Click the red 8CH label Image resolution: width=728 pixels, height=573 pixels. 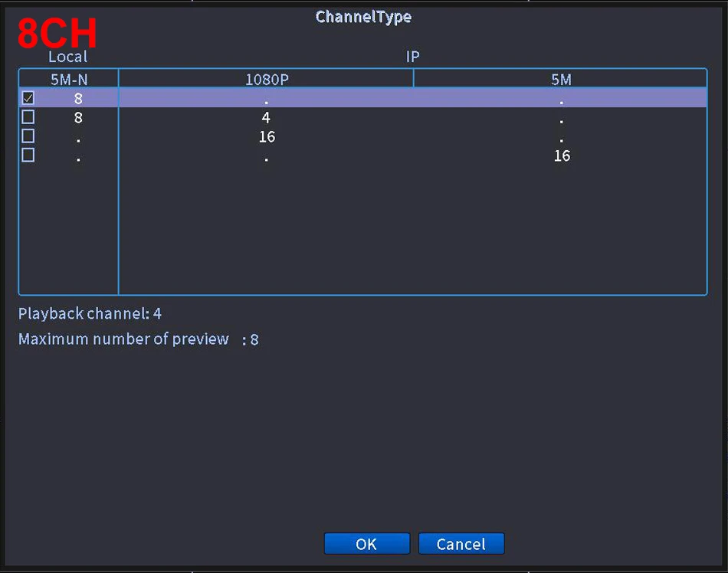click(x=57, y=33)
